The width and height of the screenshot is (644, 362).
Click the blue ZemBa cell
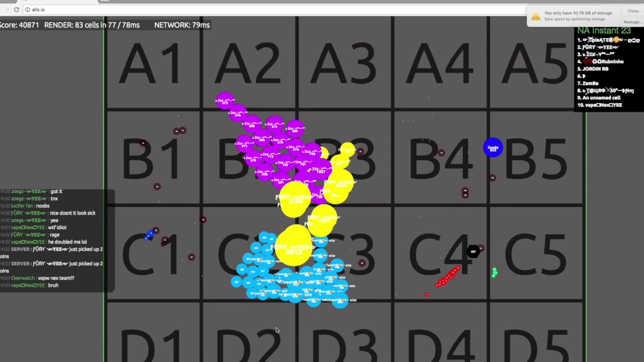click(x=493, y=148)
